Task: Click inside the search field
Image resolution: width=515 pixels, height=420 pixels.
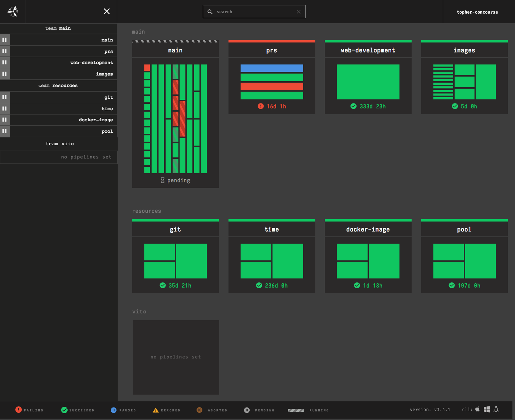Action: click(254, 11)
